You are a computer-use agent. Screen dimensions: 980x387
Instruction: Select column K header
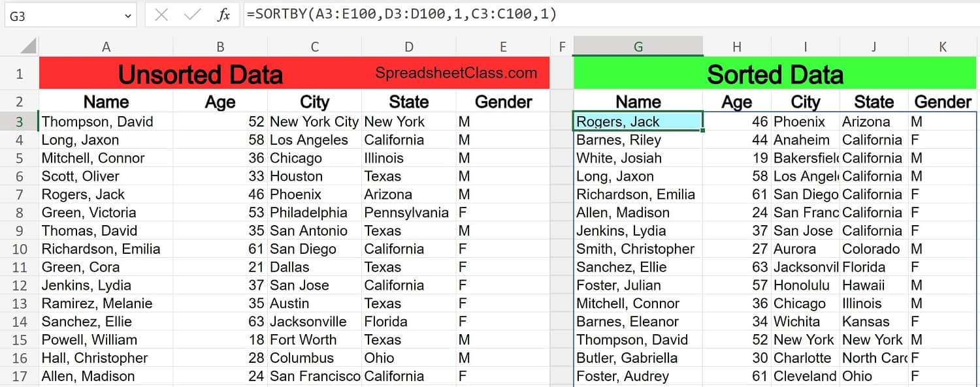[943, 47]
